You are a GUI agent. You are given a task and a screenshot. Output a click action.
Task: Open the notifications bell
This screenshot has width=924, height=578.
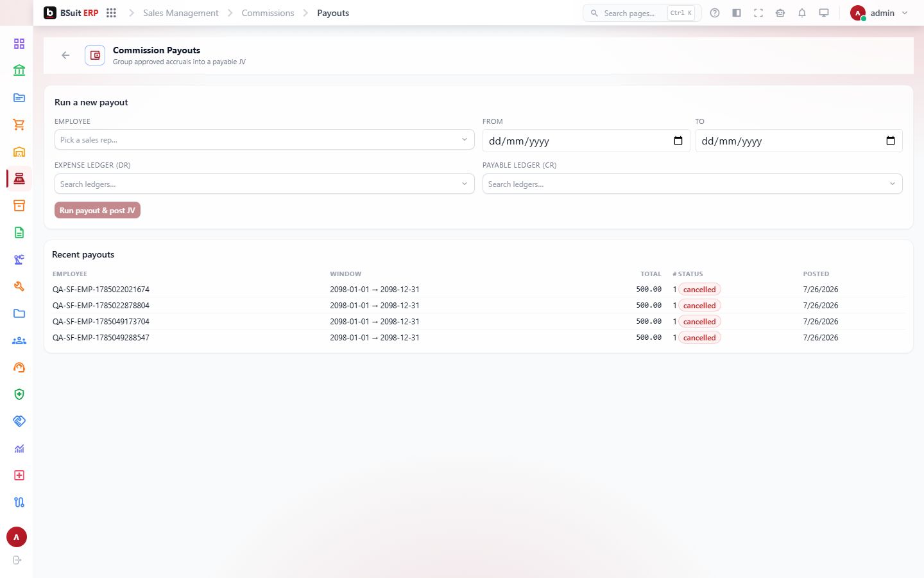[802, 13]
